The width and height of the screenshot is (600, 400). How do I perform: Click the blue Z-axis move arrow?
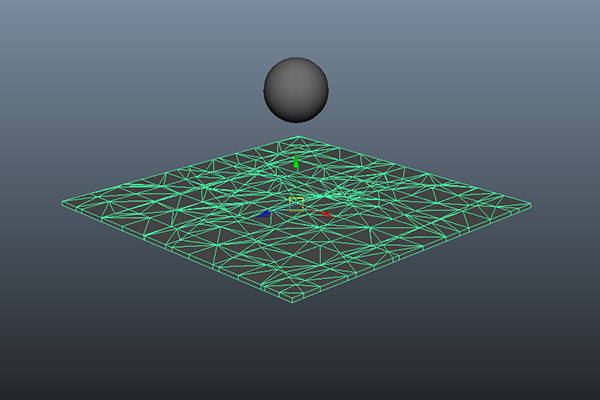pyautogui.click(x=264, y=214)
